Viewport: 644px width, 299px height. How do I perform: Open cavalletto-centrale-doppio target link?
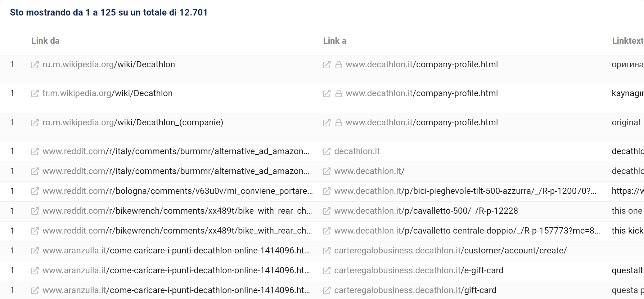click(x=467, y=231)
